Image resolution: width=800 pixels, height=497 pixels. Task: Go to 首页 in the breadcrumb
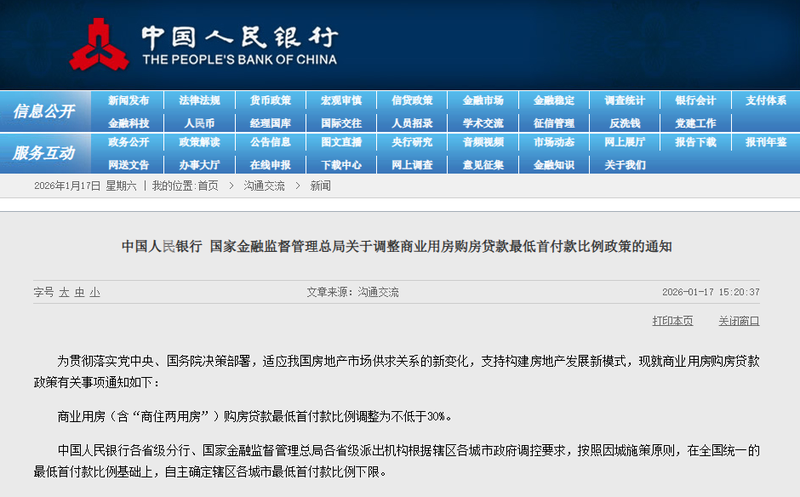[x=207, y=186]
